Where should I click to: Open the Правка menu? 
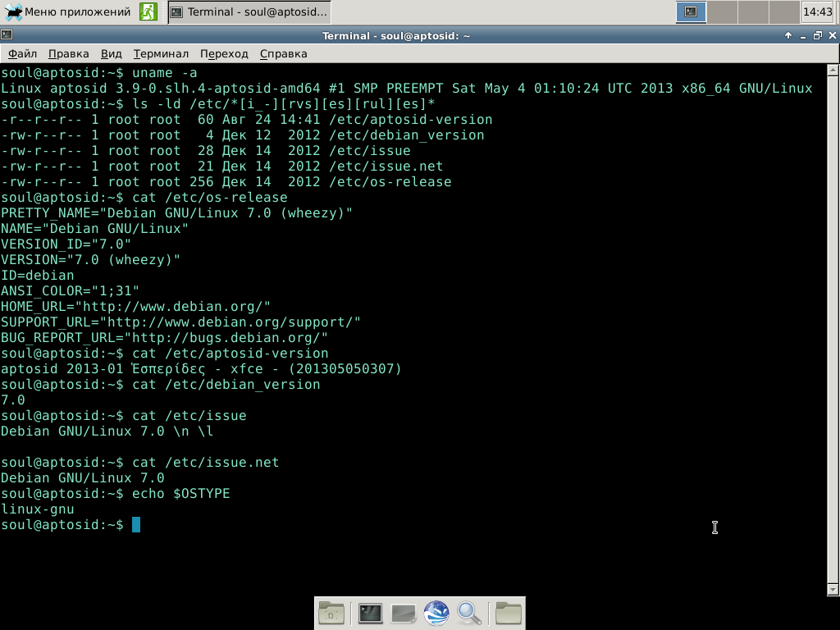coord(69,53)
